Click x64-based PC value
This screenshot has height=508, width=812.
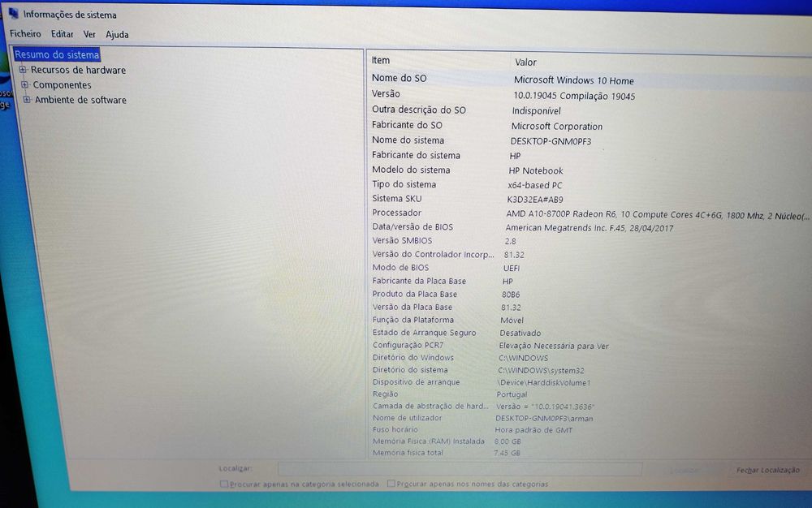[x=534, y=185]
